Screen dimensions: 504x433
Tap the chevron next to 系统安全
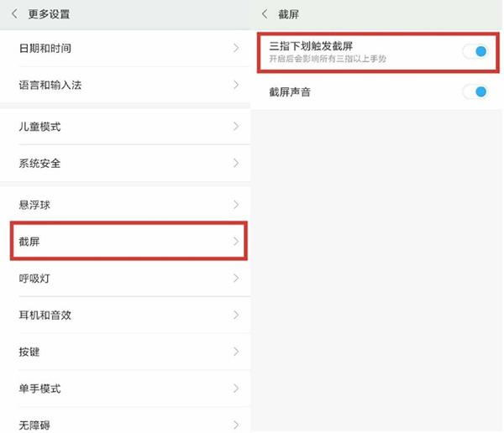[x=236, y=163]
